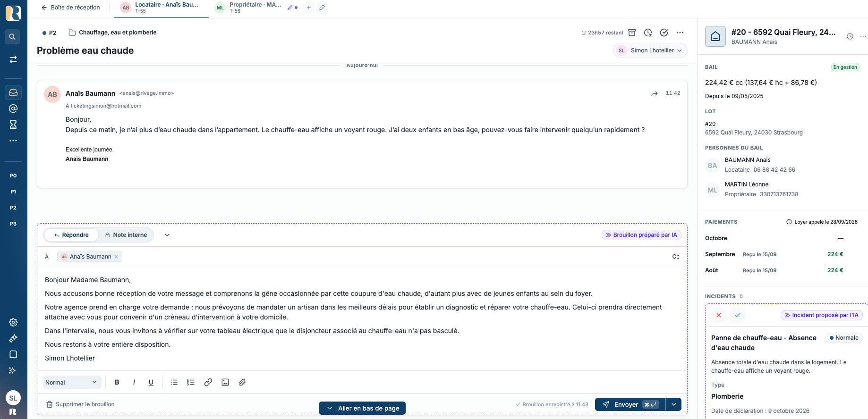Filter by P0 priority in sidebar
Image resolution: width=868 pixels, height=419 pixels.
(13, 176)
